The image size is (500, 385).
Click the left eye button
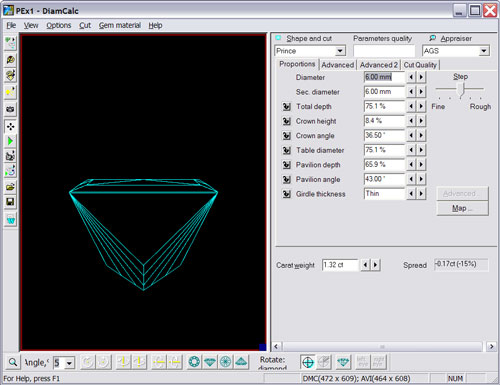point(363,362)
